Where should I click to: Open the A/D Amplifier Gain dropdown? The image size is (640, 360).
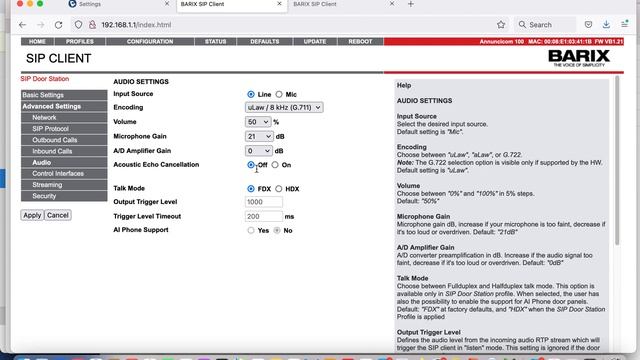tap(258, 151)
